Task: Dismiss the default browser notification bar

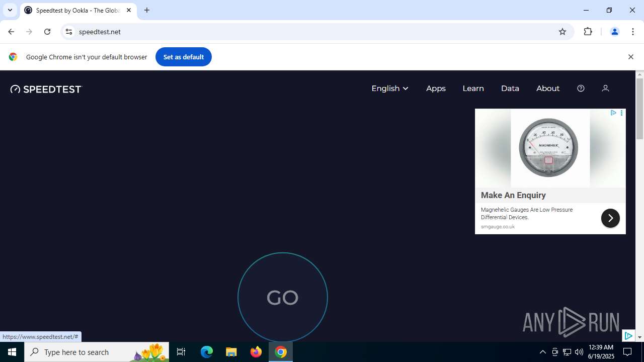Action: (x=630, y=57)
